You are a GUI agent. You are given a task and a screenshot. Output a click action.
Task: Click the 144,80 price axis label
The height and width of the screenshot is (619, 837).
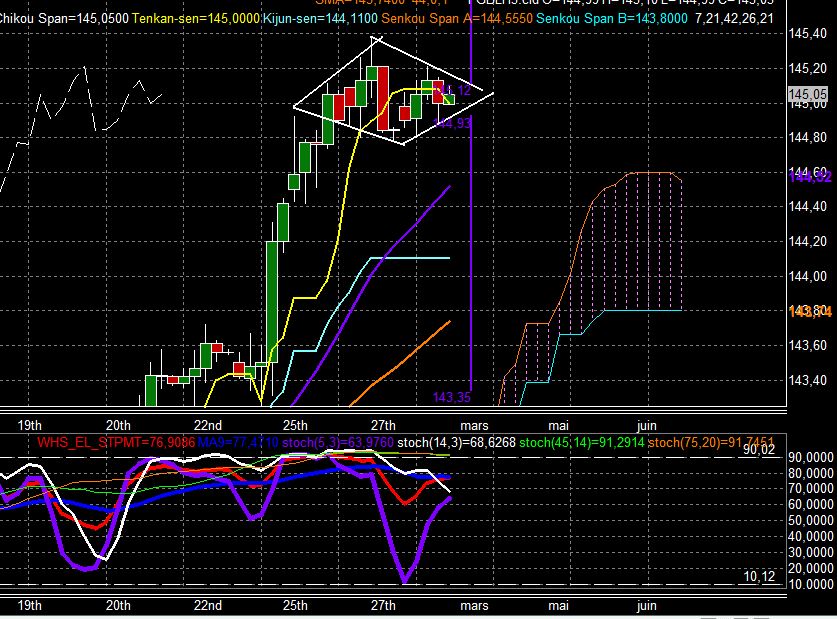pos(808,138)
